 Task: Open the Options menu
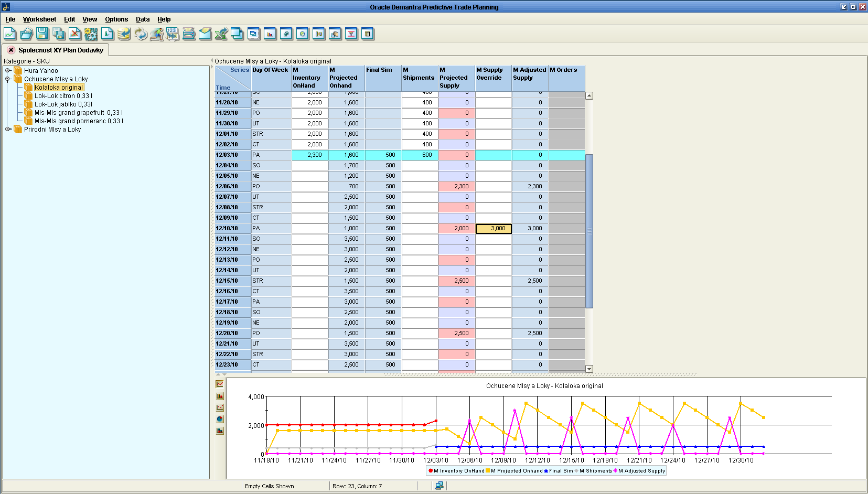116,19
